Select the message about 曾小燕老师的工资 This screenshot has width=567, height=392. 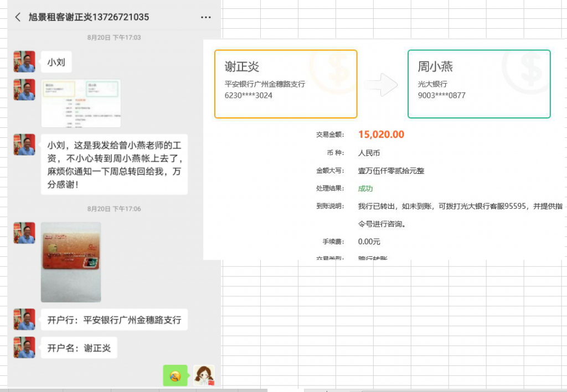click(114, 164)
